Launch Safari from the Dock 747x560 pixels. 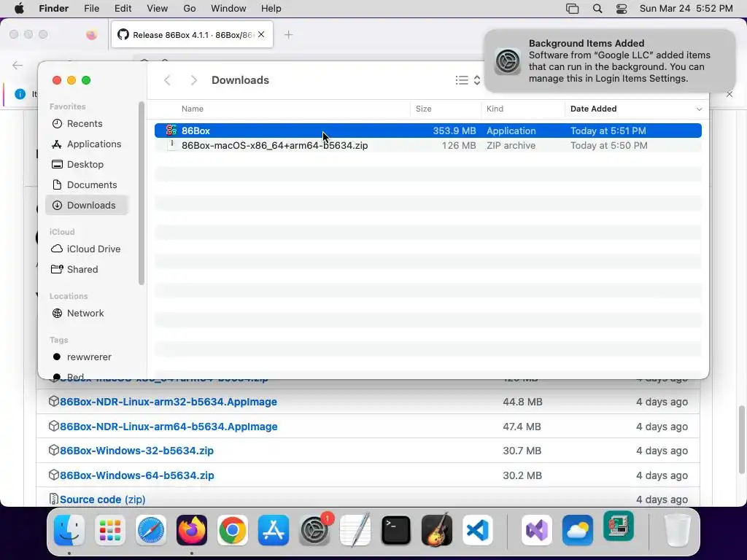coord(151,530)
